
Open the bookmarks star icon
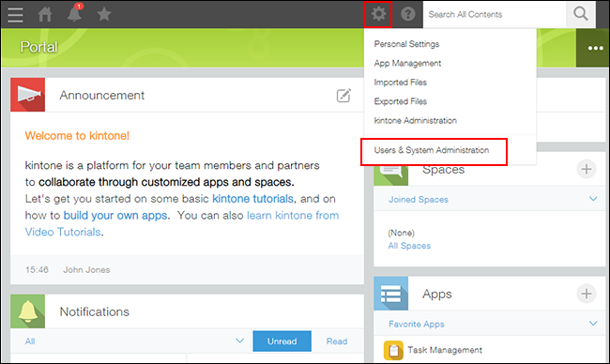pyautogui.click(x=104, y=14)
